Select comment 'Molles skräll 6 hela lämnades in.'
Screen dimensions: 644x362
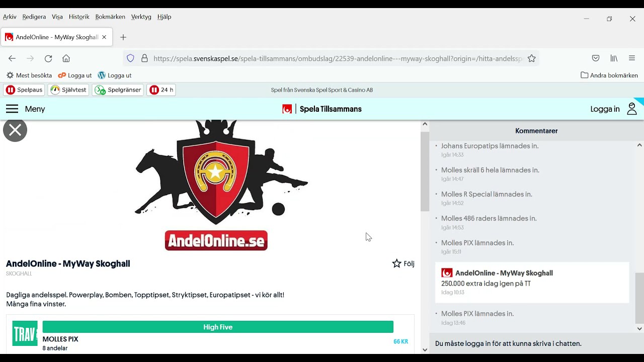pos(490,170)
